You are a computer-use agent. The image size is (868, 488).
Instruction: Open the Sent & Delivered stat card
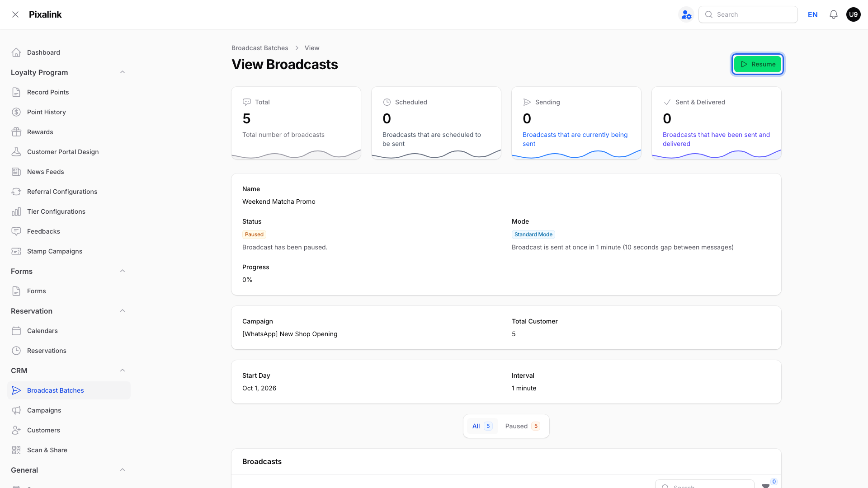point(717,123)
